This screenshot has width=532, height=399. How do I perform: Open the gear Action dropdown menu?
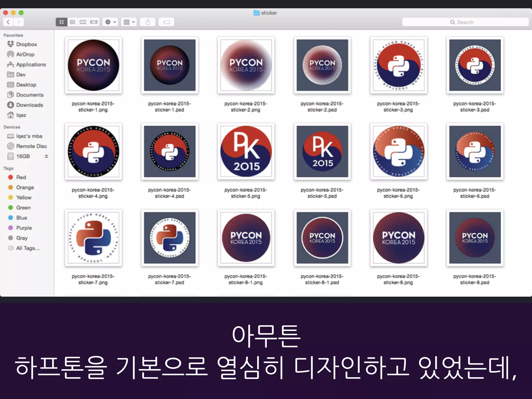[110, 22]
